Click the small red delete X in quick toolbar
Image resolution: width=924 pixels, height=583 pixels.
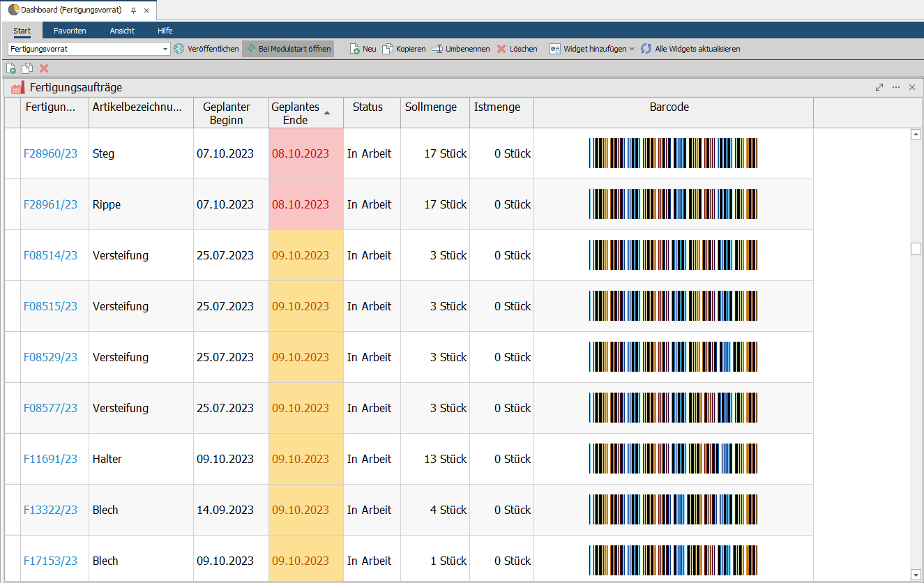pos(44,68)
